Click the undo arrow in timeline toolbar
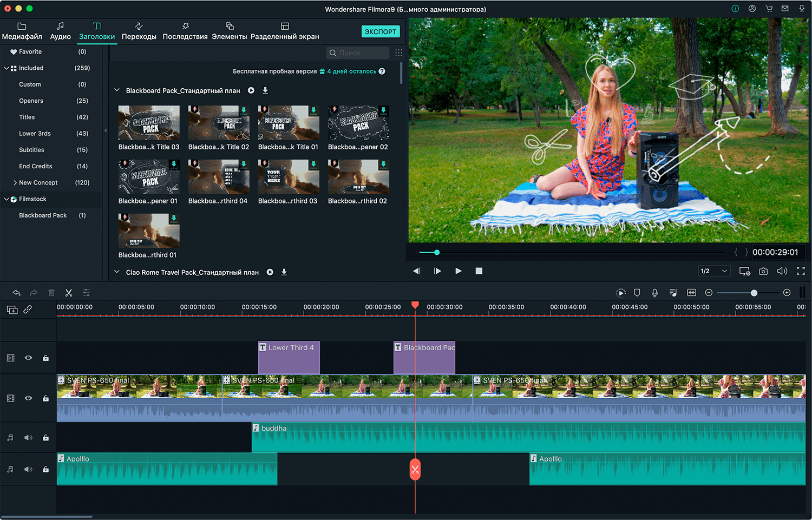The image size is (812, 520). click(x=17, y=293)
